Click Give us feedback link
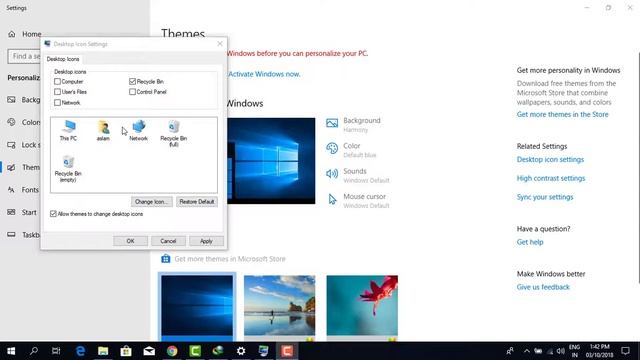The width and height of the screenshot is (640, 360). coord(543,287)
